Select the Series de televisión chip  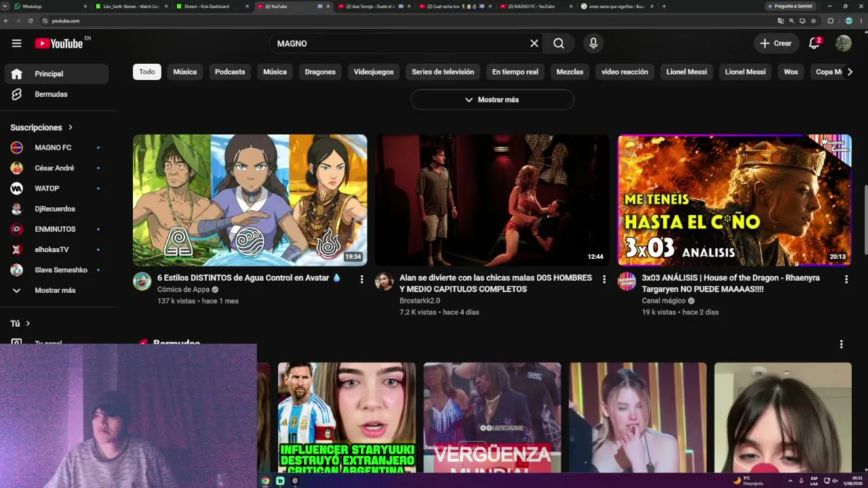[x=443, y=72]
